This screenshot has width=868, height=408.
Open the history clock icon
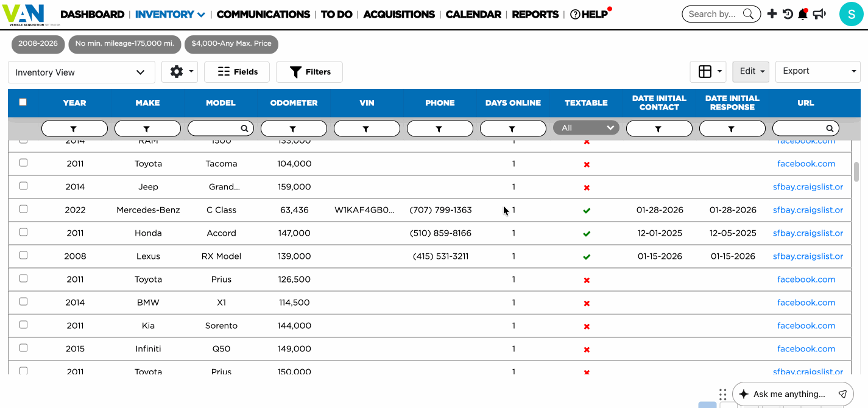click(x=788, y=13)
